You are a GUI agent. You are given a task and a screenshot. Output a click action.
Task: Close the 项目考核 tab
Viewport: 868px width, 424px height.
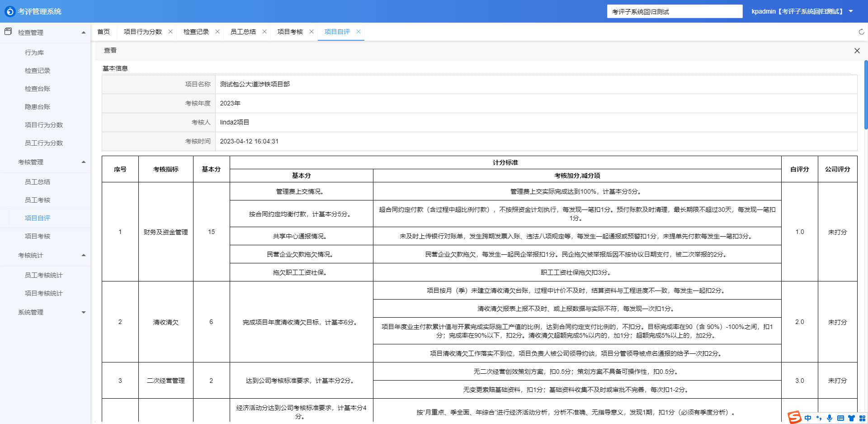(x=311, y=32)
